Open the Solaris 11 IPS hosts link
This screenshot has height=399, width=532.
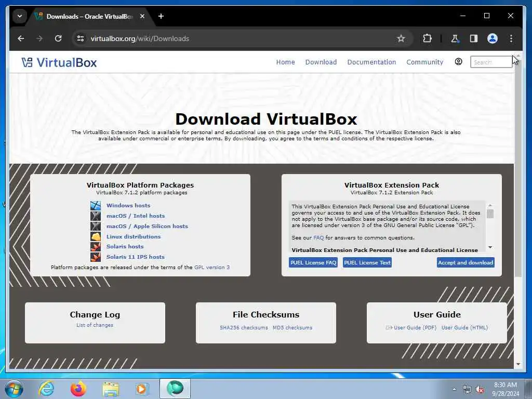[136, 257]
